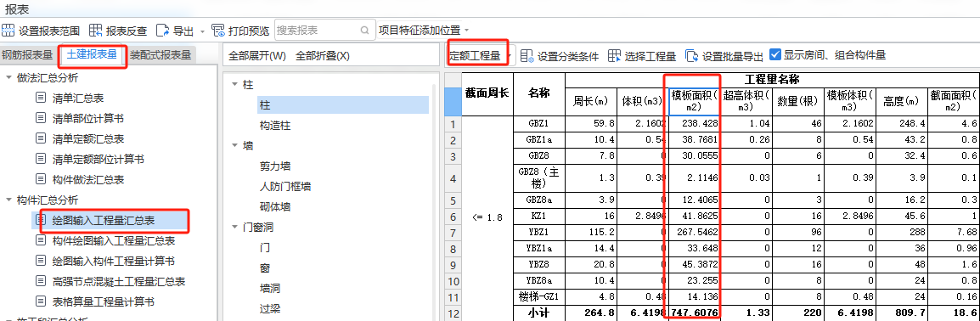The image size is (980, 321).
Task: Click the document icon beside 构件做法汇总表
Action: point(41,180)
